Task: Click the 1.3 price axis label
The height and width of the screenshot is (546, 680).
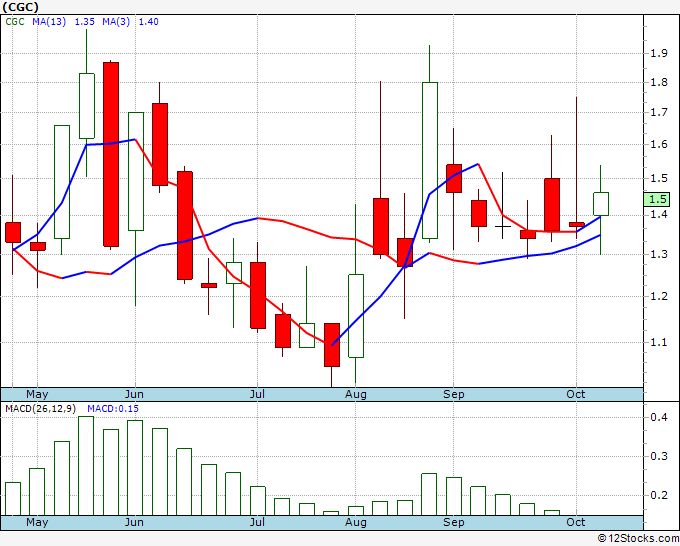Action: click(659, 254)
